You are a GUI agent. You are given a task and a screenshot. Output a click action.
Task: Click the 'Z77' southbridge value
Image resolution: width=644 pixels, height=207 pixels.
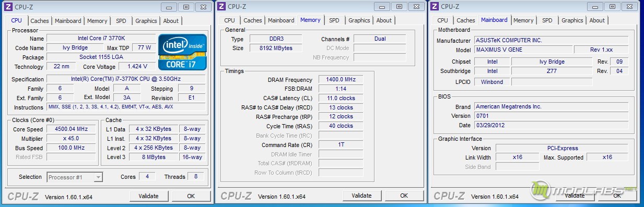pyautogui.click(x=552, y=71)
